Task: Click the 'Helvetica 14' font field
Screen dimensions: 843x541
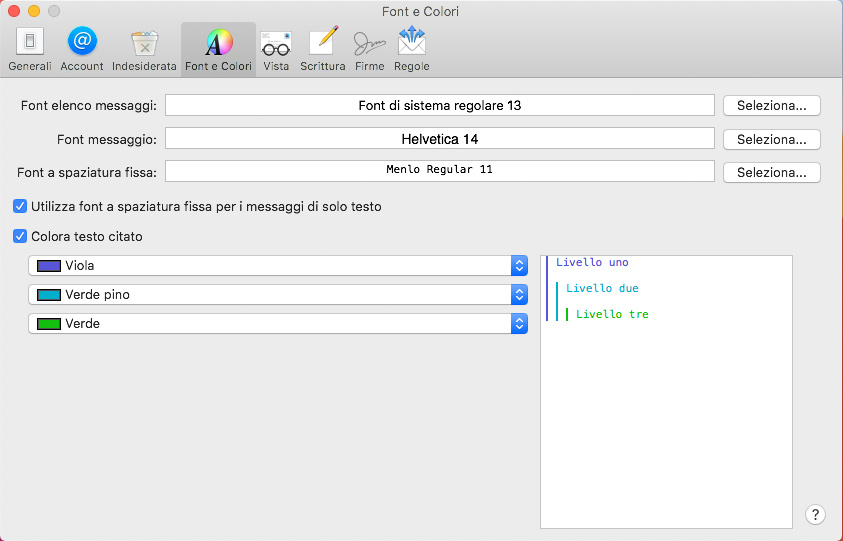Action: coord(440,139)
